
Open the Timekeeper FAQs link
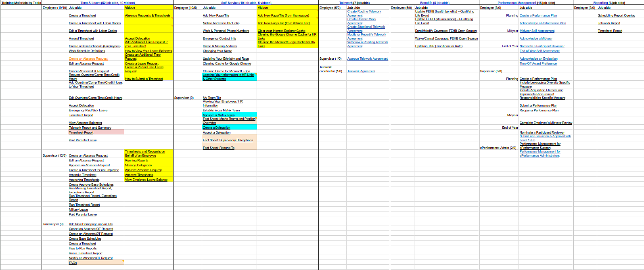pos(73,263)
